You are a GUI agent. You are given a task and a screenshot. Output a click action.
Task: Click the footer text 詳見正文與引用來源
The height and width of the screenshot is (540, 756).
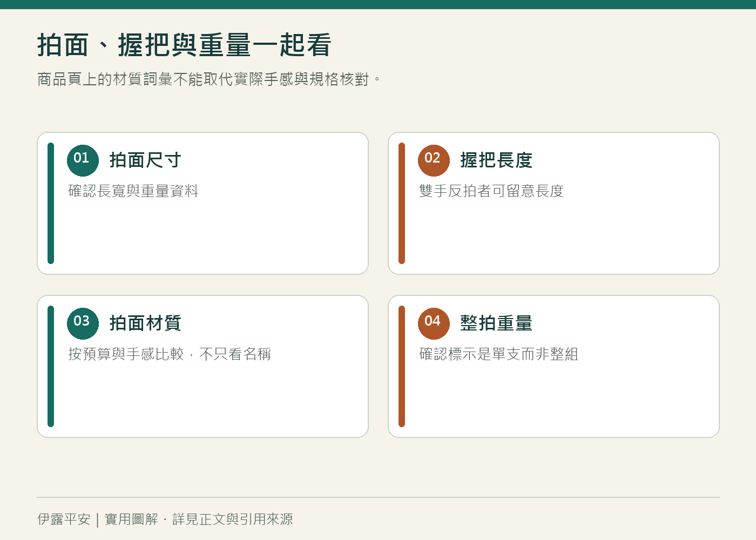(233, 519)
